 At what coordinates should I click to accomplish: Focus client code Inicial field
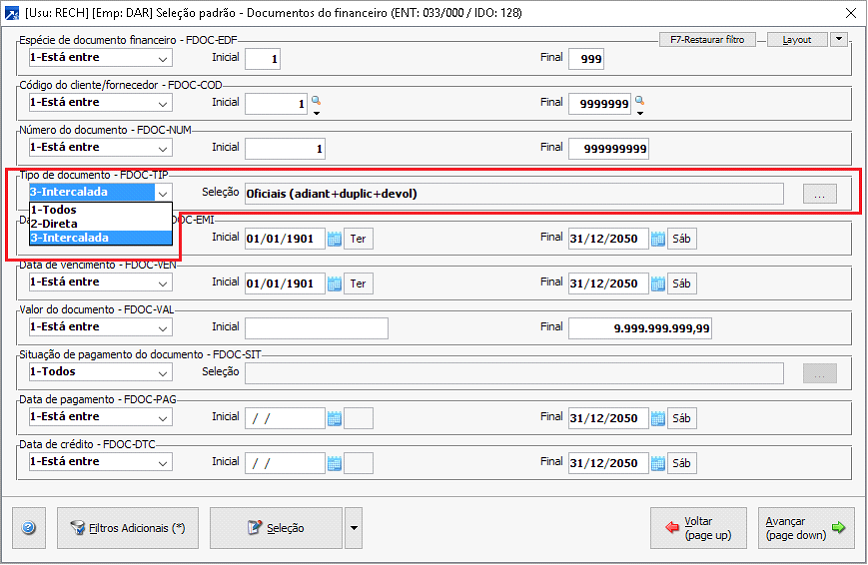point(276,103)
